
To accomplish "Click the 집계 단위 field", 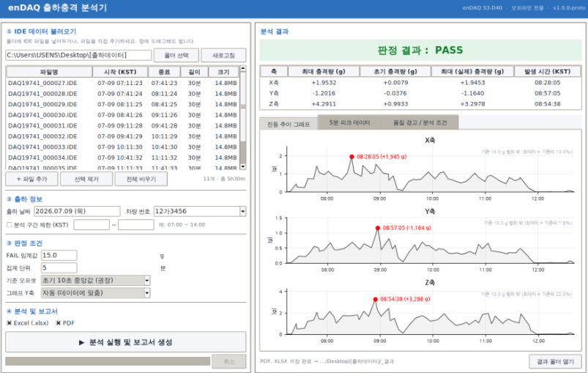I will [x=59, y=267].
